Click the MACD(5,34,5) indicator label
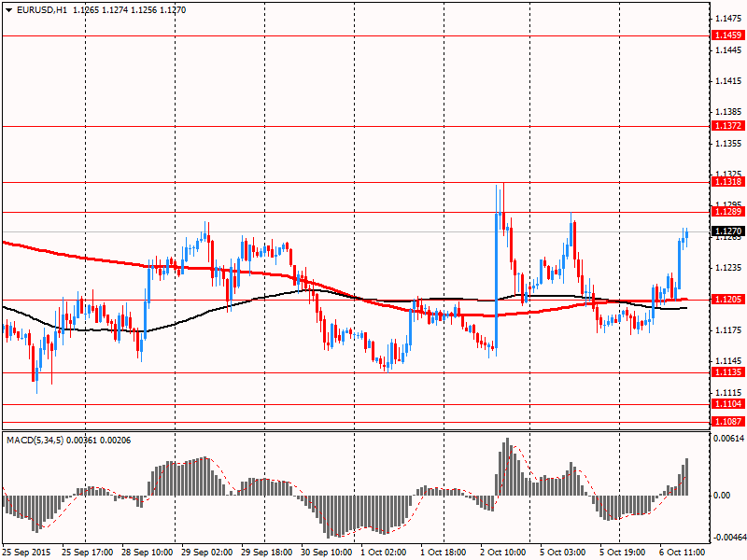This screenshot has width=747, height=560. tap(35, 441)
